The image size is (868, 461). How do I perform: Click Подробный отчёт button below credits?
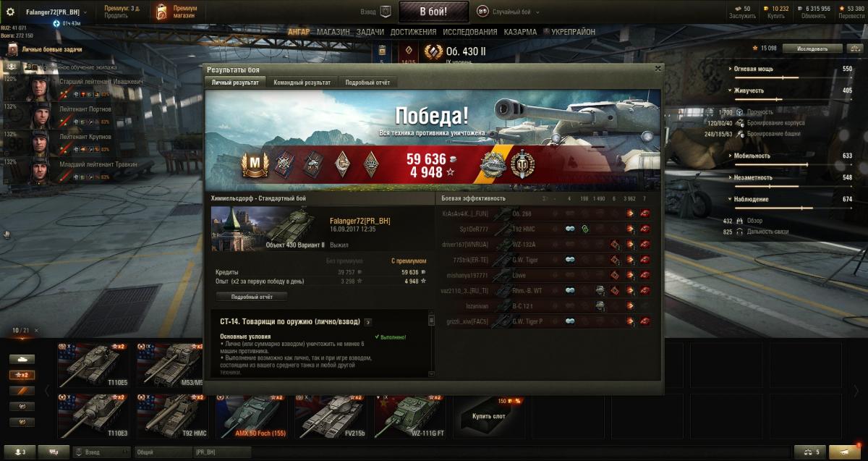click(252, 297)
